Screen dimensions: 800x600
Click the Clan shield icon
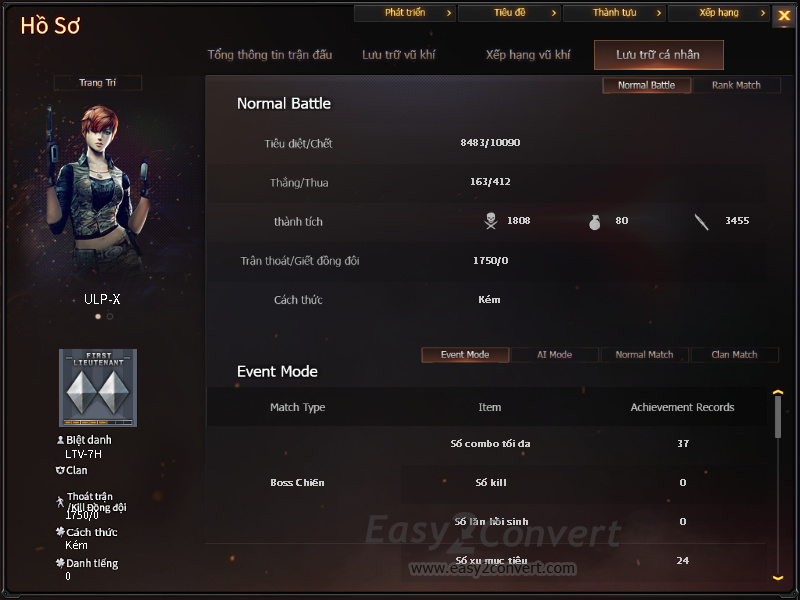click(x=60, y=470)
